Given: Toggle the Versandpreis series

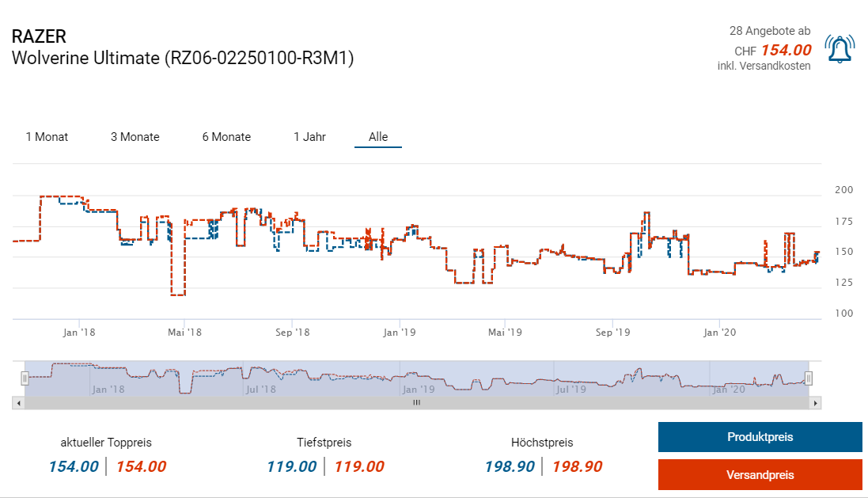Looking at the screenshot, I should point(760,475).
